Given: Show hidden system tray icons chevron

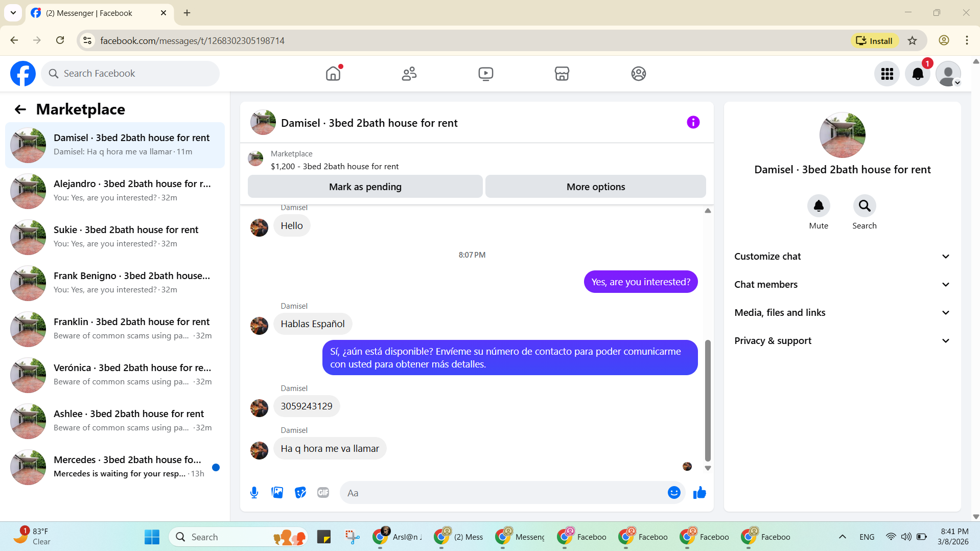Looking at the screenshot, I should (843, 537).
